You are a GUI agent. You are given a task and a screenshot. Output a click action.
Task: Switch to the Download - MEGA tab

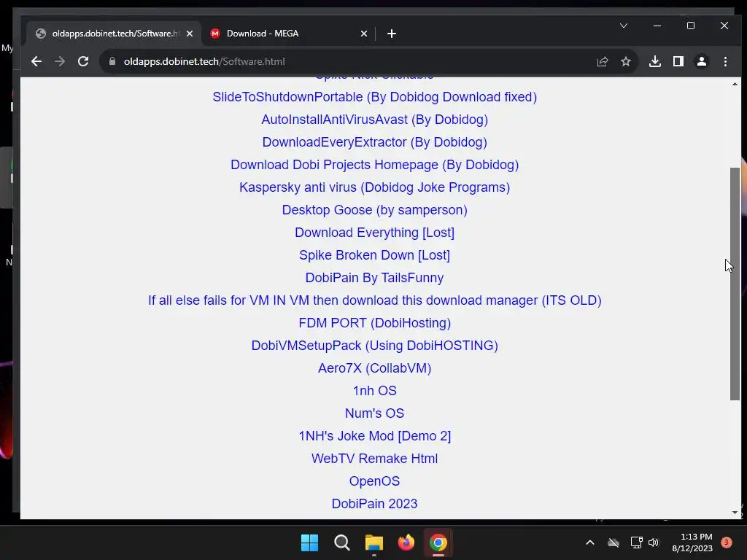point(288,34)
